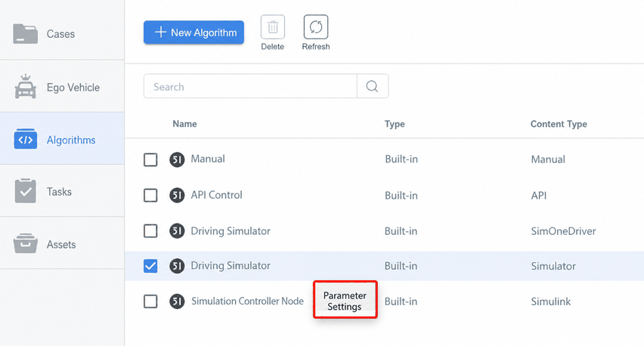Open Cases via the folder icon
644x346 pixels.
pos(26,34)
